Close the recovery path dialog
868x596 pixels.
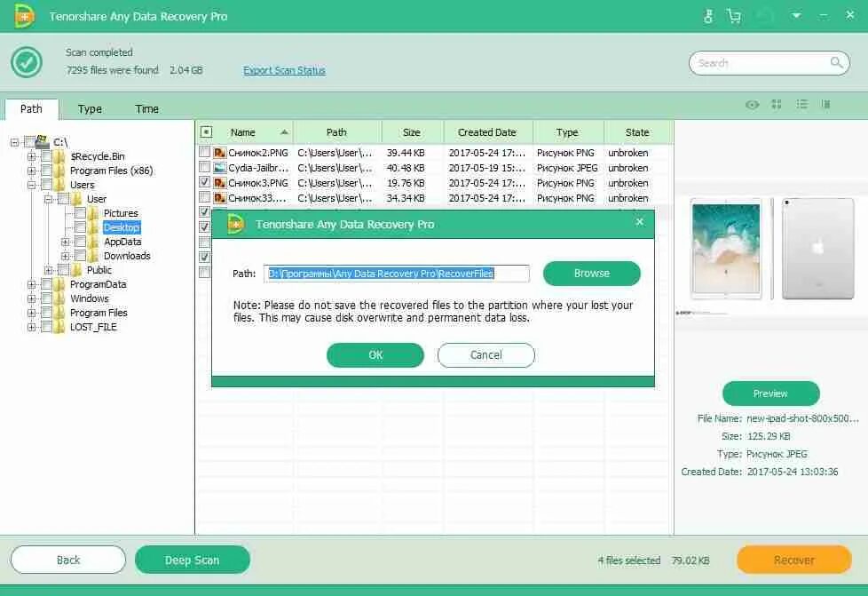[x=640, y=221]
